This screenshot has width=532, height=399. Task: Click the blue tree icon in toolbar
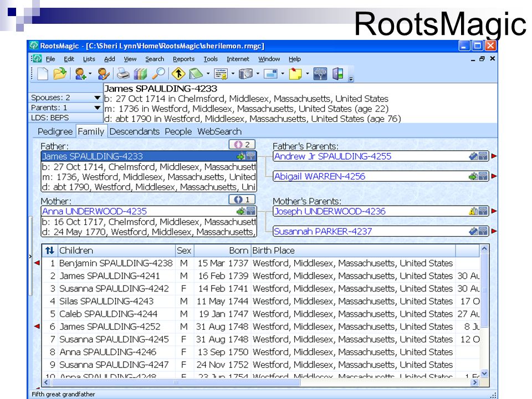coord(320,74)
